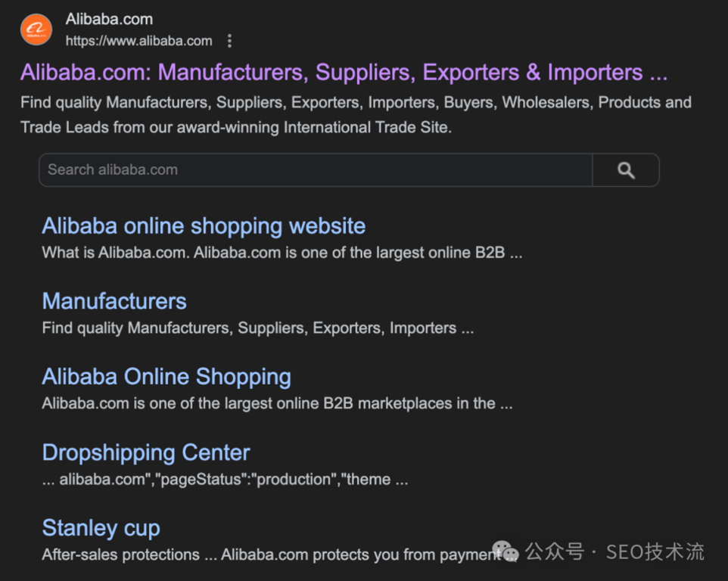Open the Alibaba.com Manufacturers, Suppliers title link
728x581 pixels.
pos(344,73)
